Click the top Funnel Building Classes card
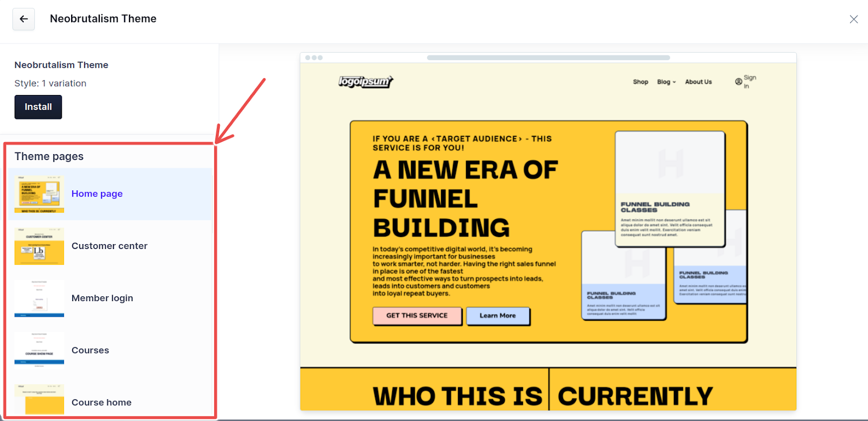Screen dimensions: 868x421 [x=670, y=189]
